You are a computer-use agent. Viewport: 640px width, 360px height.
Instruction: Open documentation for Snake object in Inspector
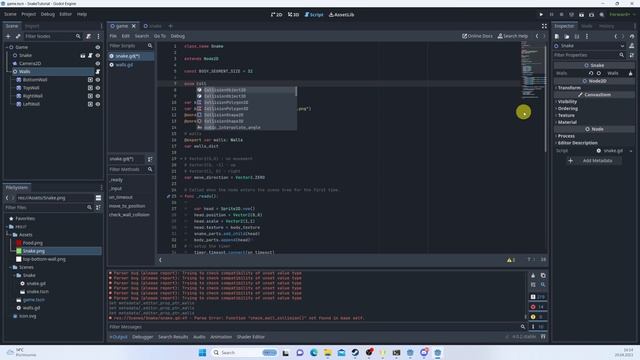coord(632,46)
